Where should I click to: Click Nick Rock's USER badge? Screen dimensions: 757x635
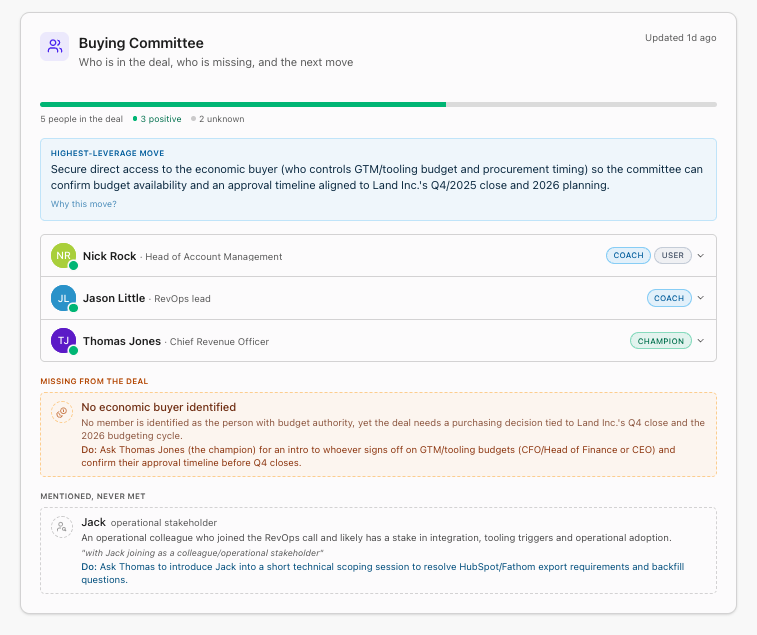pos(673,255)
